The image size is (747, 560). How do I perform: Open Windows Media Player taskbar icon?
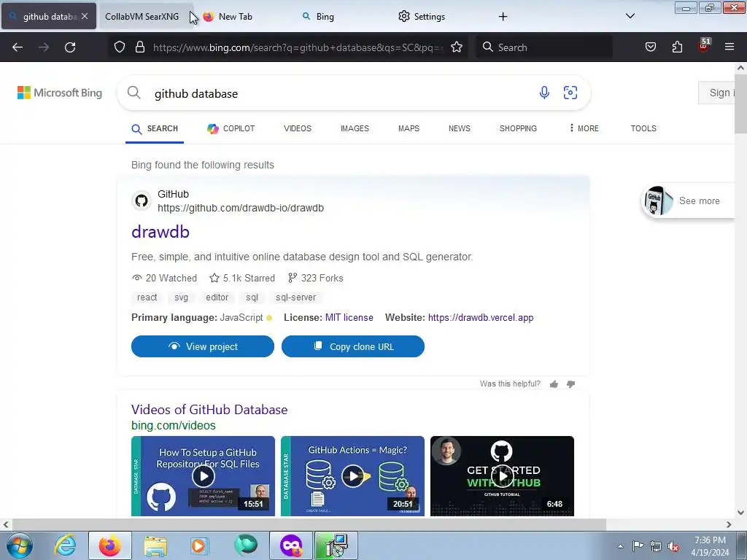198,545
